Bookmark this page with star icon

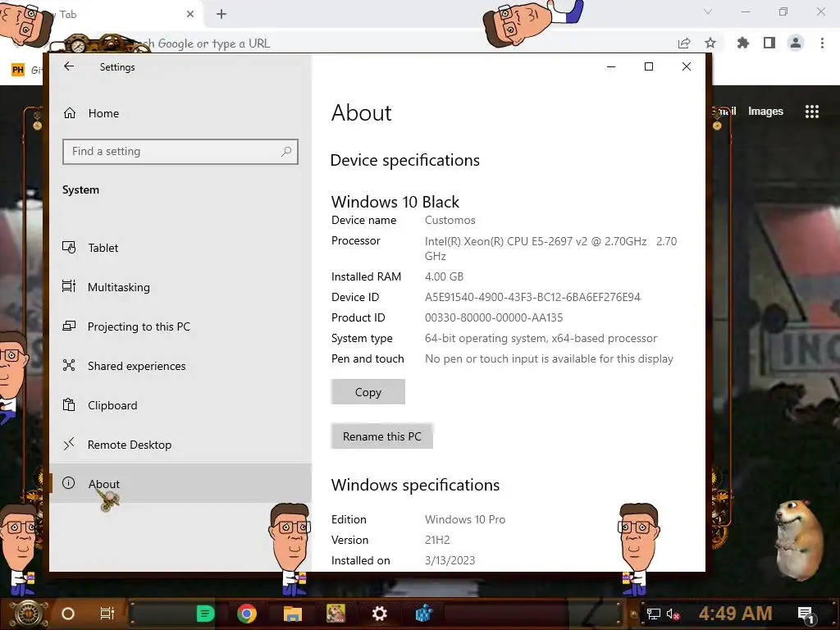710,43
